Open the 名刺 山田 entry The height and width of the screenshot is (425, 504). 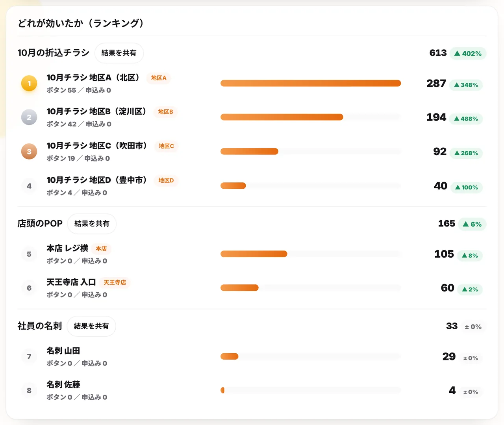click(63, 351)
